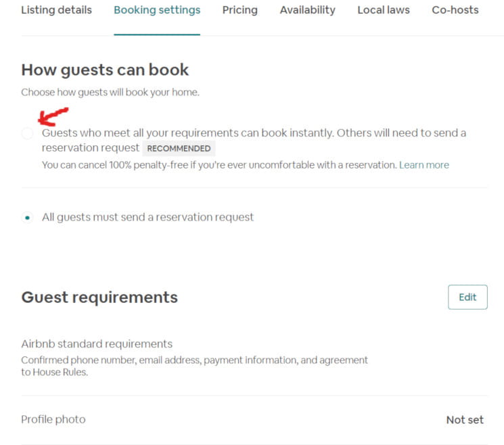Select the 'All guests must send' radio button
Viewport: 504px width, 445px height.
[27, 218]
